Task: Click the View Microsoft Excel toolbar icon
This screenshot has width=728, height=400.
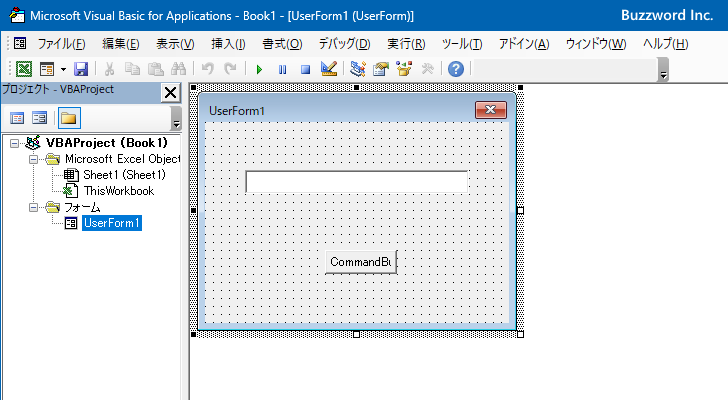Action: click(24, 69)
